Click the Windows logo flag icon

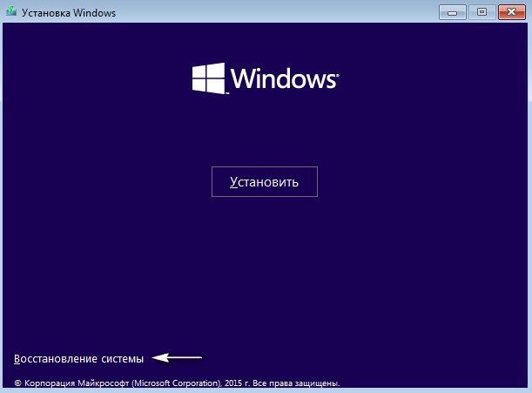209,78
